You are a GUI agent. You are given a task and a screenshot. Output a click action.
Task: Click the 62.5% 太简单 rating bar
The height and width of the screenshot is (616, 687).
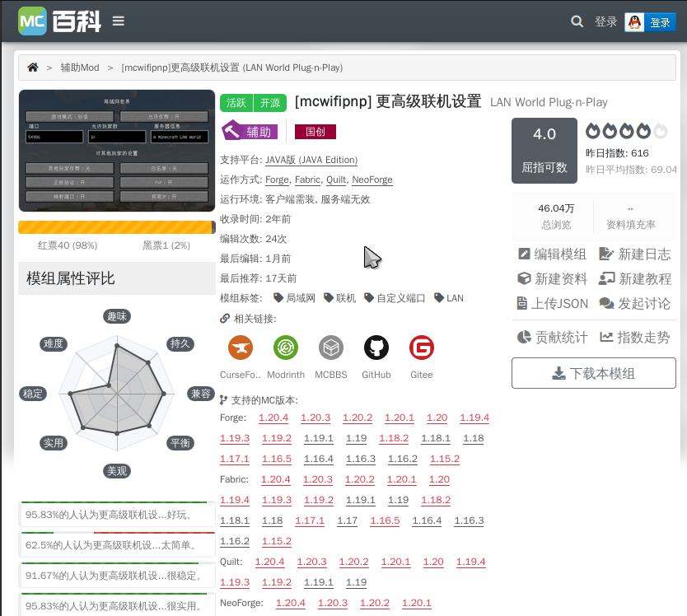pyautogui.click(x=117, y=544)
